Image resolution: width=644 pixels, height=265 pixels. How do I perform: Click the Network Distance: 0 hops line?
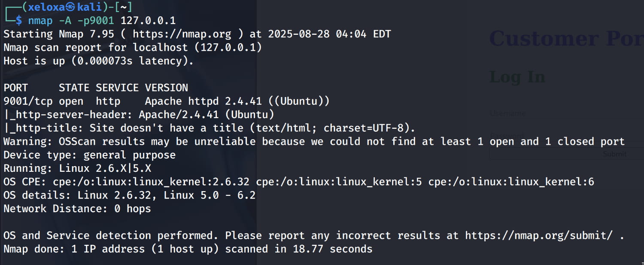coord(77,209)
